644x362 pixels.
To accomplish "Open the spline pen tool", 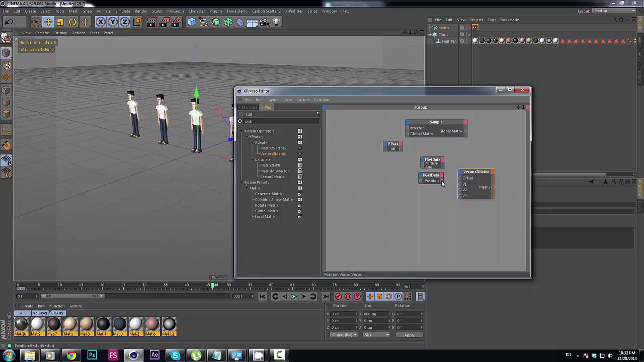I will pyautogui.click(x=204, y=22).
